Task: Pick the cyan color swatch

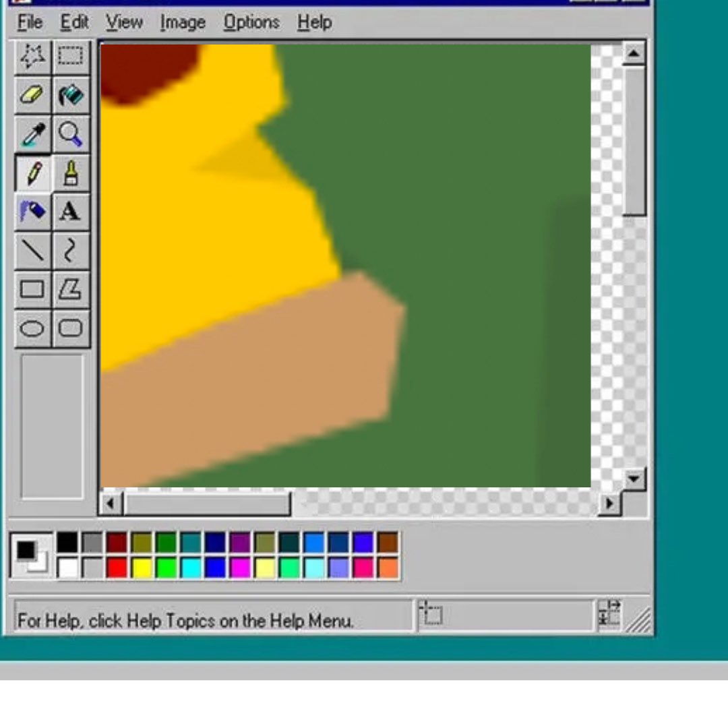Action: [x=191, y=568]
